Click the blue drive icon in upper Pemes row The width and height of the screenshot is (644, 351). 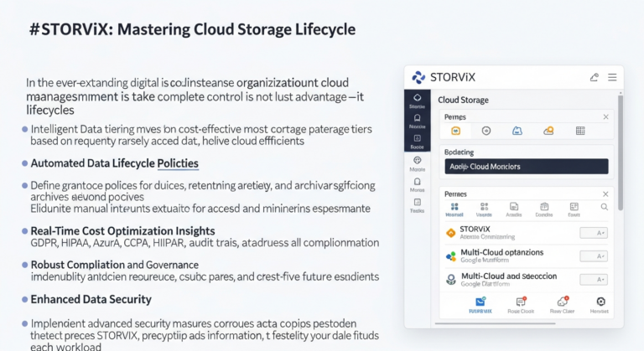[x=517, y=131]
